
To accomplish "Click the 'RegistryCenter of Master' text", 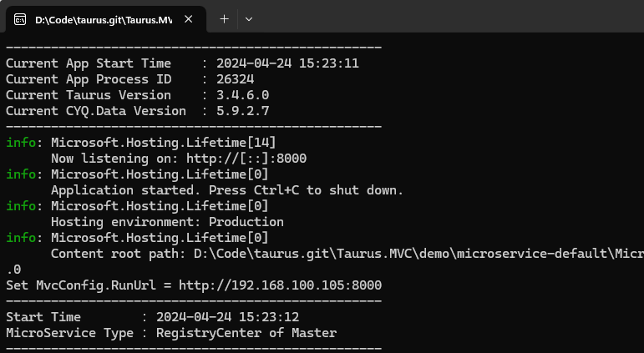I will pos(246,332).
